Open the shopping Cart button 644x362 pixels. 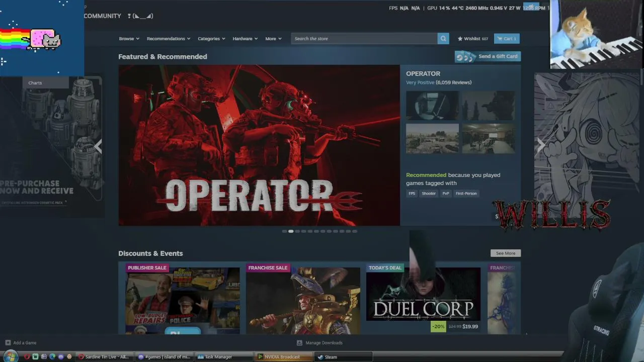[x=507, y=39]
